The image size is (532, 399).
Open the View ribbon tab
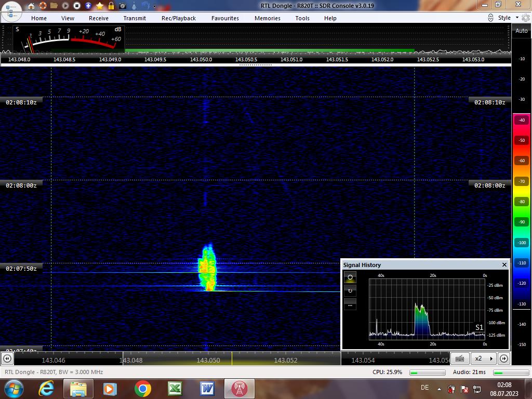68,18
